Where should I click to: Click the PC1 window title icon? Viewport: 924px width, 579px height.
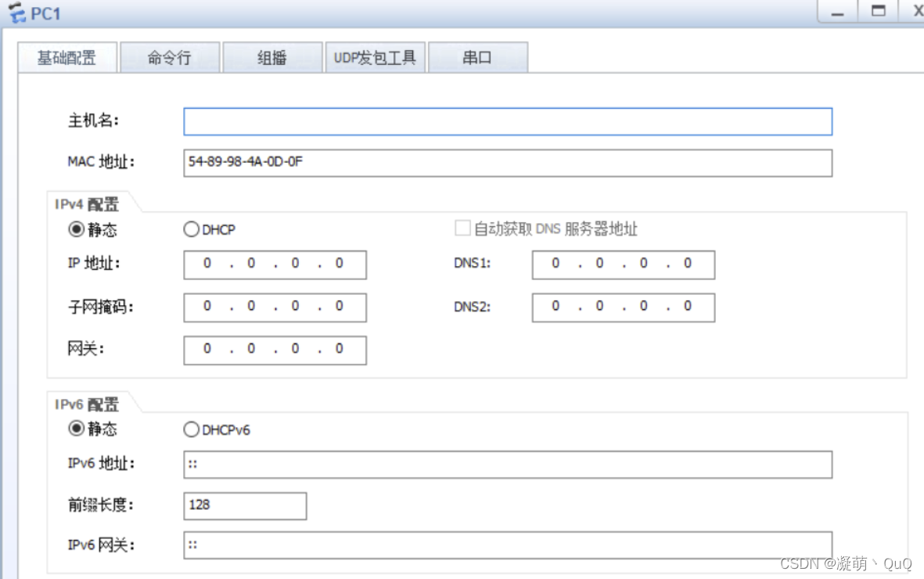click(16, 13)
